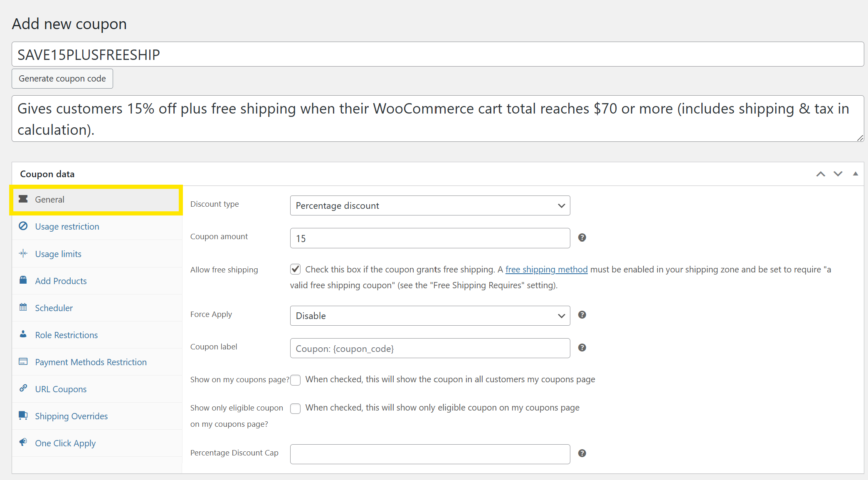This screenshot has width=868, height=480.
Task: Click the coupon description text area
Action: tap(438, 119)
